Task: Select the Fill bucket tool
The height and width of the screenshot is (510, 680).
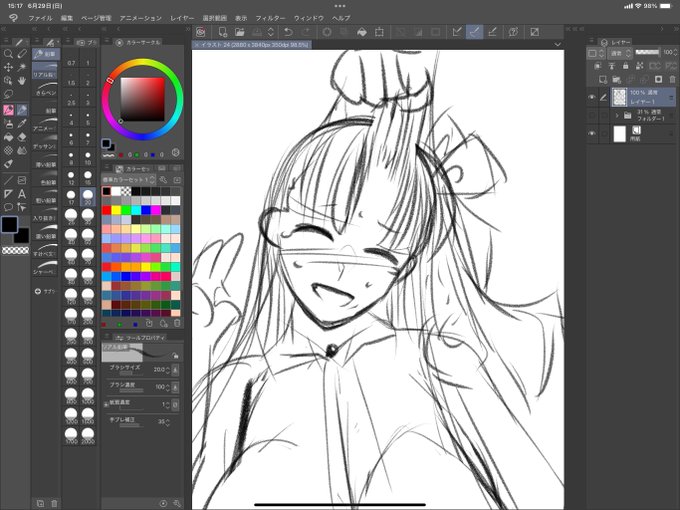Action: point(8,137)
